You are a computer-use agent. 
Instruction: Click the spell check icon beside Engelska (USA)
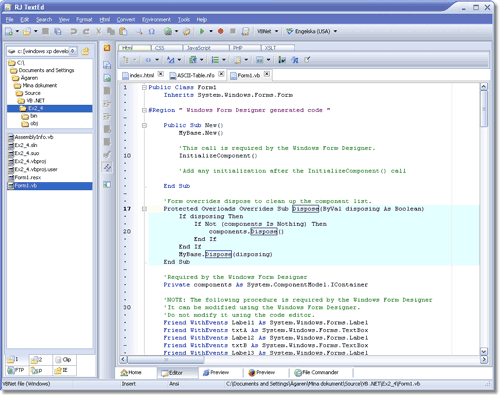(x=289, y=31)
